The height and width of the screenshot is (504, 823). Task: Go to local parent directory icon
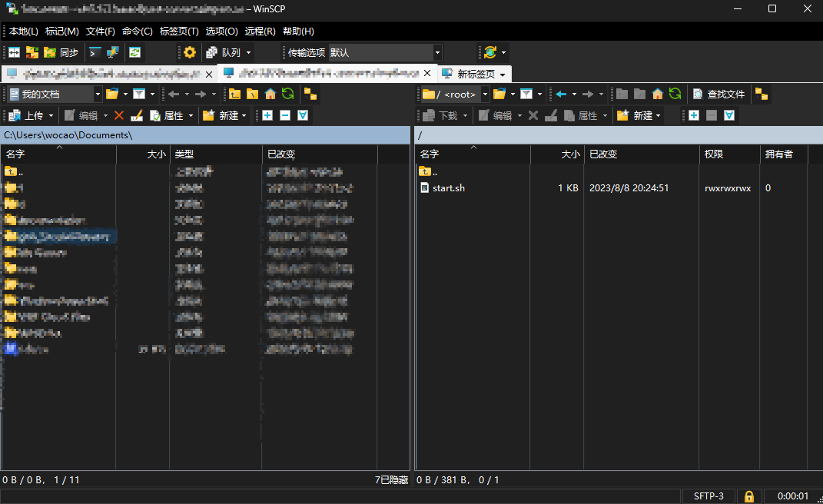[234, 94]
